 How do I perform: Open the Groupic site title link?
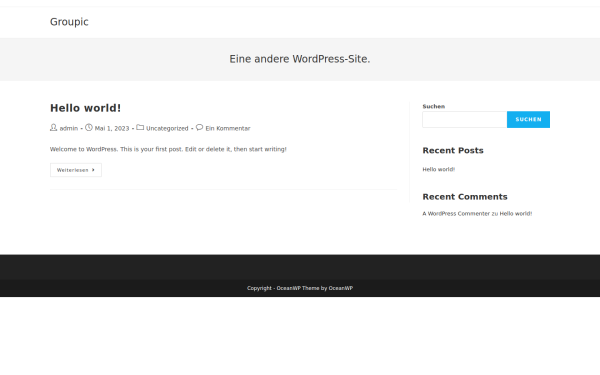click(69, 22)
